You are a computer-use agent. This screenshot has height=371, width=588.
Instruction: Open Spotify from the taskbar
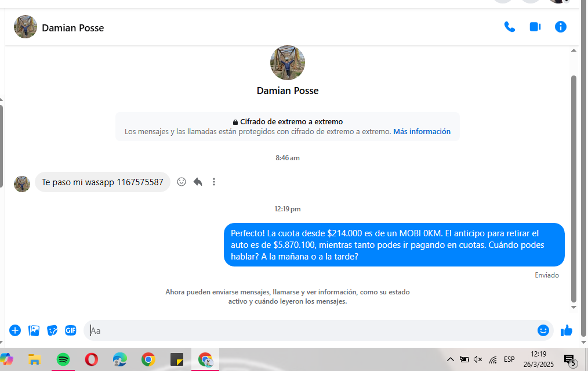(63, 359)
